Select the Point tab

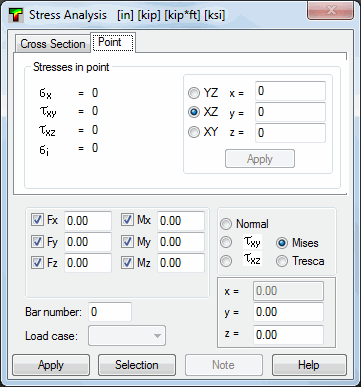(113, 42)
